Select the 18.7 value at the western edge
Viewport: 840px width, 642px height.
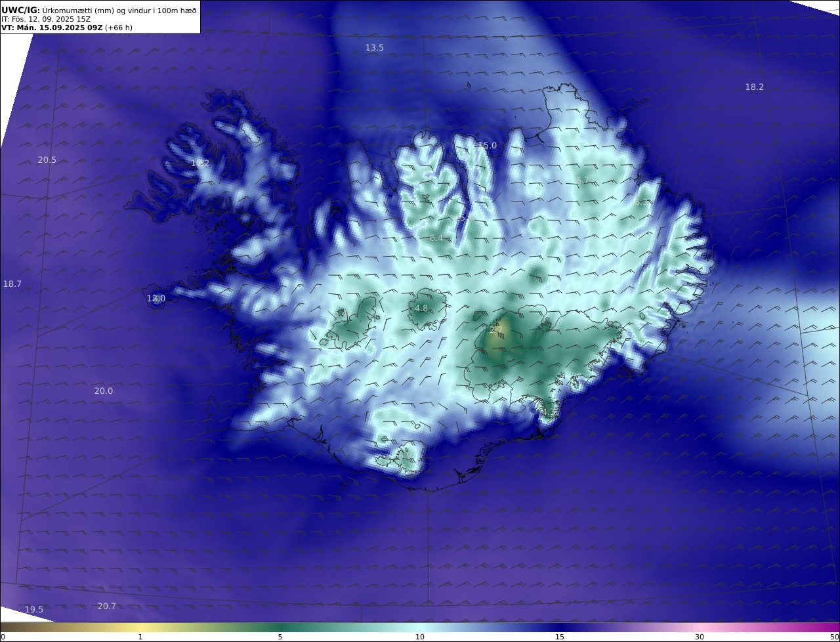point(12,284)
